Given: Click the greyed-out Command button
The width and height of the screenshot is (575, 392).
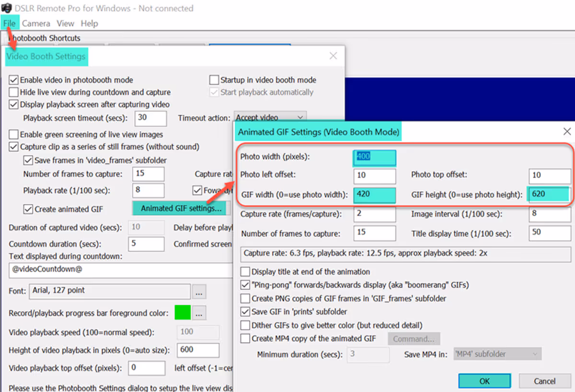Looking at the screenshot, I should point(414,339).
